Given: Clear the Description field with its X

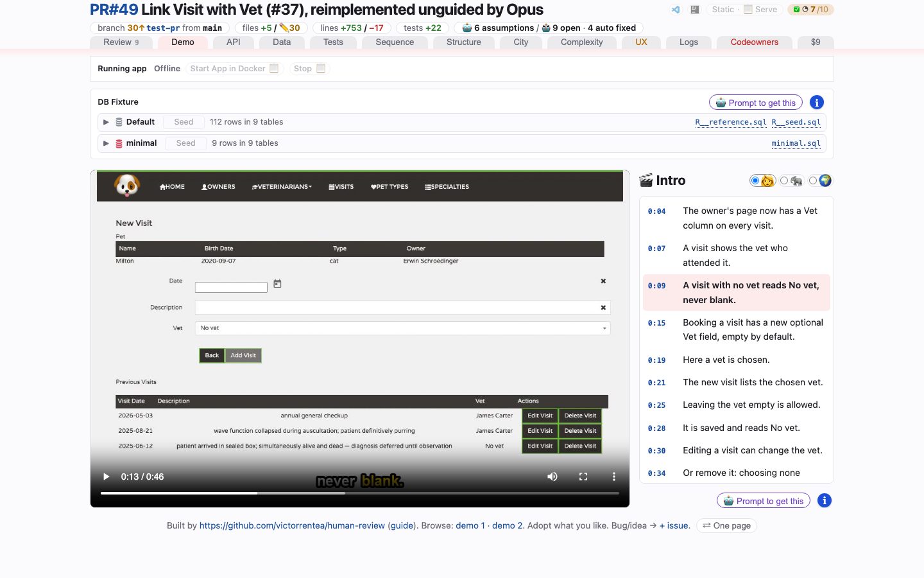Looking at the screenshot, I should pyautogui.click(x=603, y=308).
